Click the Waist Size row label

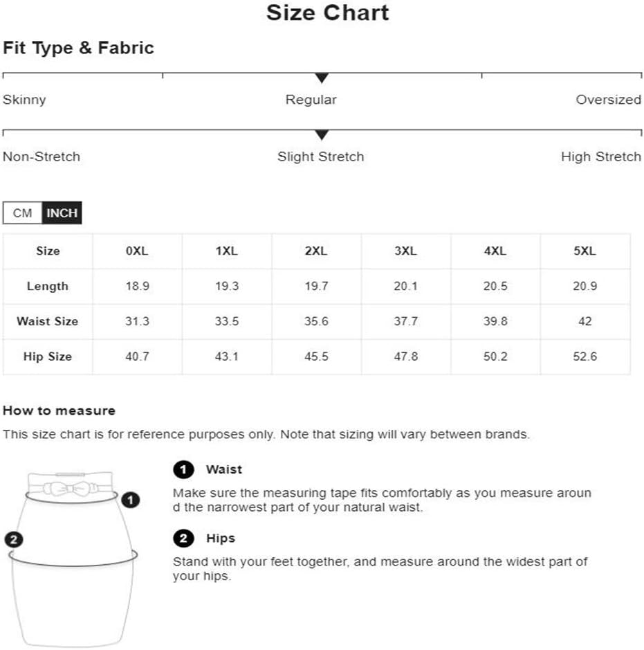coord(48,321)
